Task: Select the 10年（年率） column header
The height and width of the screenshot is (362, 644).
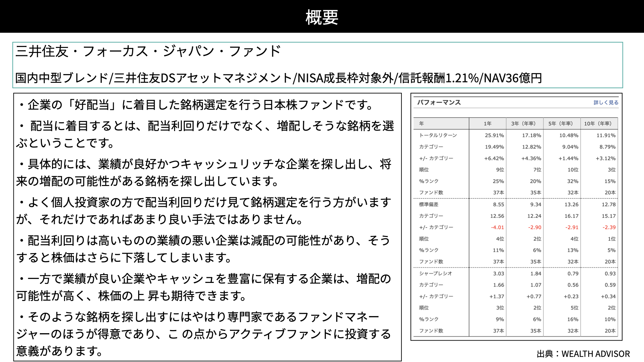Action: click(x=599, y=124)
